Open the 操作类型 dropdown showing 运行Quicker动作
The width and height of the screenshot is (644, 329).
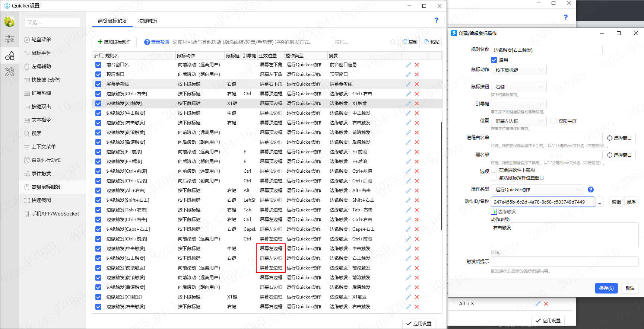tap(537, 190)
